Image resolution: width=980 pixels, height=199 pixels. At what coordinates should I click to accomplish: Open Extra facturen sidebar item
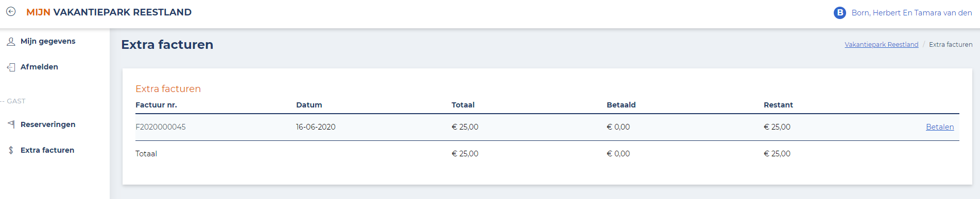coord(47,150)
